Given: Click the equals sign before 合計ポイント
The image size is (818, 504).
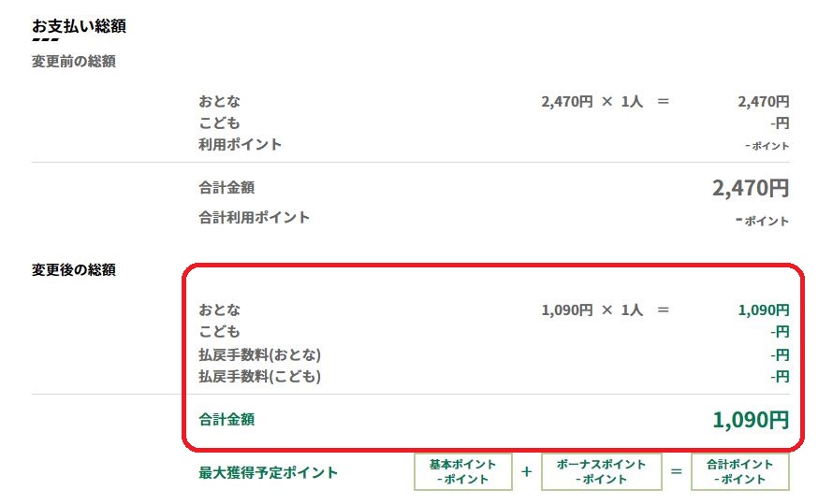Looking at the screenshot, I should (x=676, y=471).
